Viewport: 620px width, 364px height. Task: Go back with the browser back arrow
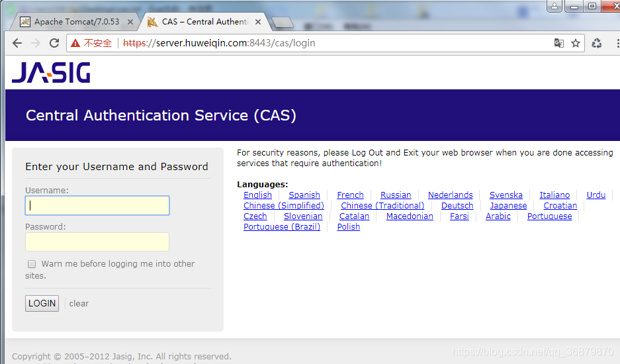(x=17, y=43)
